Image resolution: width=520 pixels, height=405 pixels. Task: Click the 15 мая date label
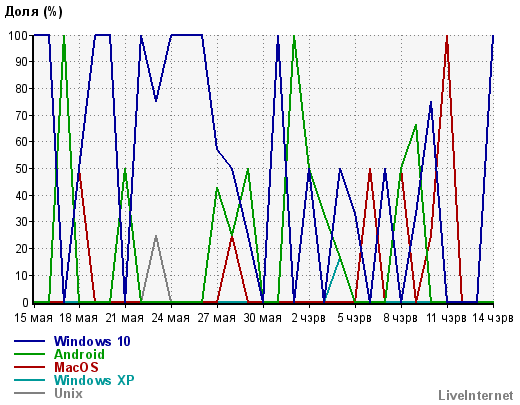point(33,318)
